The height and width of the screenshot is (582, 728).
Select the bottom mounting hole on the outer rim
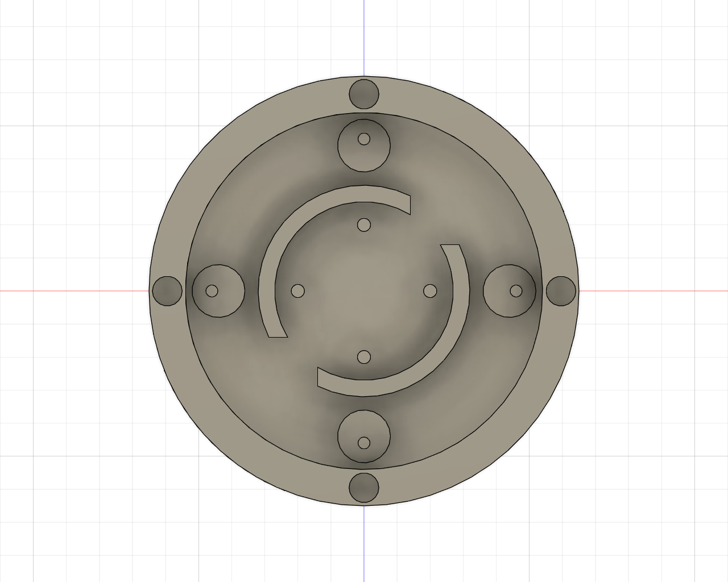363,487
